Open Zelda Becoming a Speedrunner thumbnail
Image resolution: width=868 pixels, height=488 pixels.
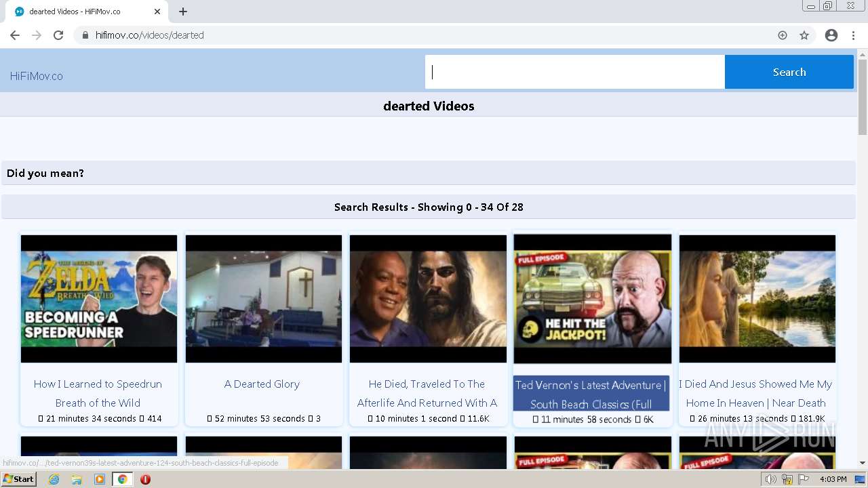pyautogui.click(x=99, y=299)
